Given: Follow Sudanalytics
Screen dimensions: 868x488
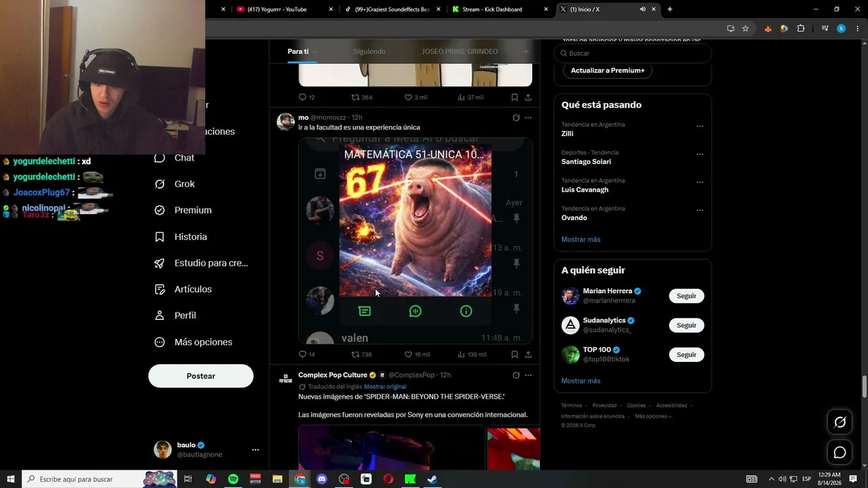Looking at the screenshot, I should (x=686, y=325).
